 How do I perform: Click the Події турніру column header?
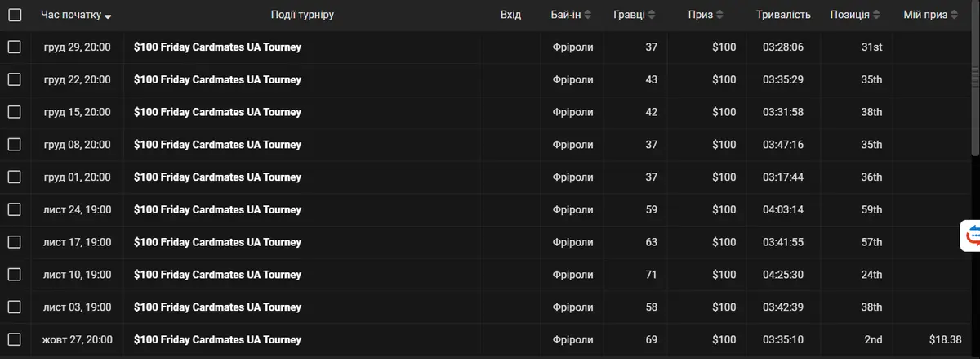302,15
